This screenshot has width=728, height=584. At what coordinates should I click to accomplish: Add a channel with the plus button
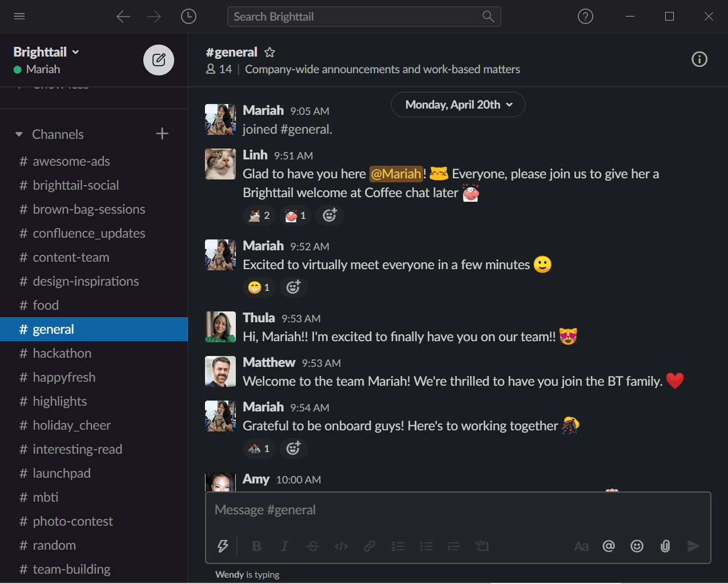162,134
